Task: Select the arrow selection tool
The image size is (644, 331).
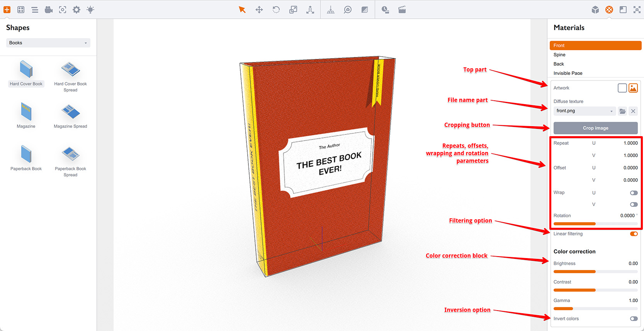Action: 242,10
